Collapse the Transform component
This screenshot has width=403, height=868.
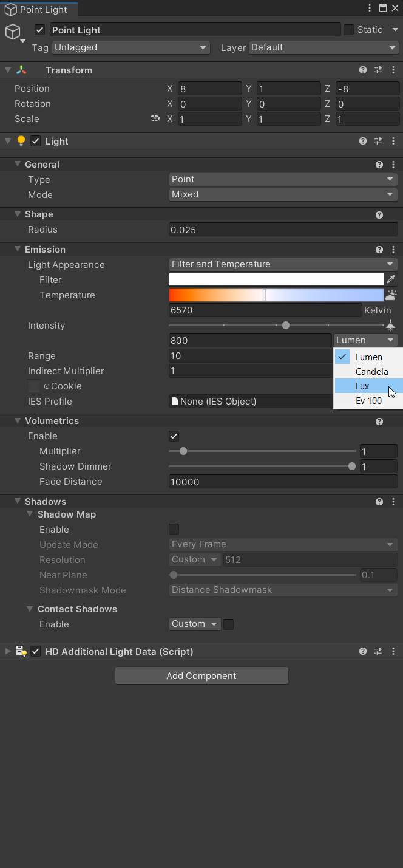(x=8, y=70)
